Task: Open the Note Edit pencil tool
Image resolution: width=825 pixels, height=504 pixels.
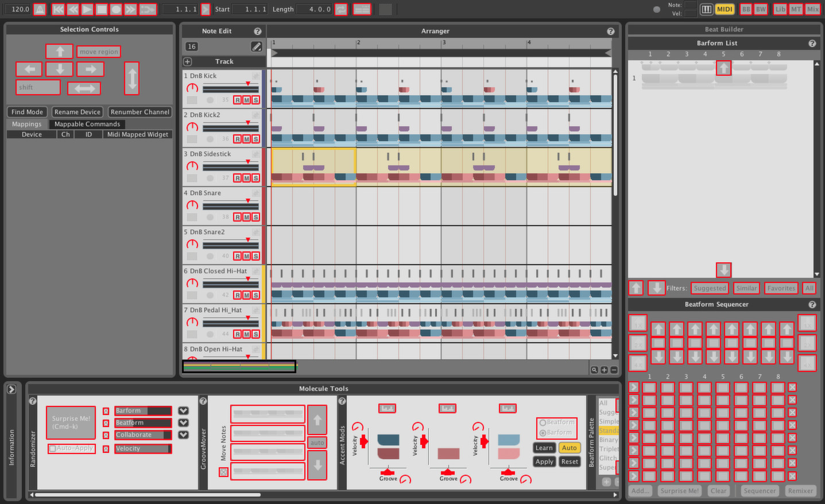Action: (257, 46)
